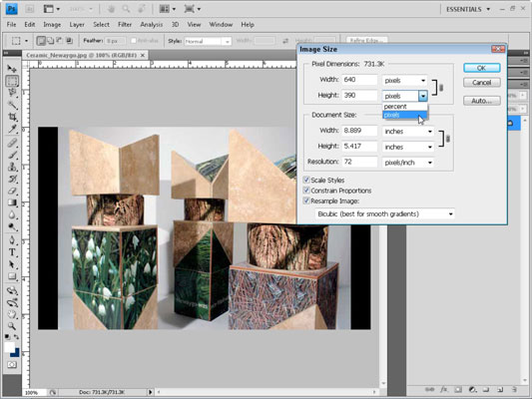Select the Gradient tool
The height and width of the screenshot is (399, 532).
tap(12, 202)
